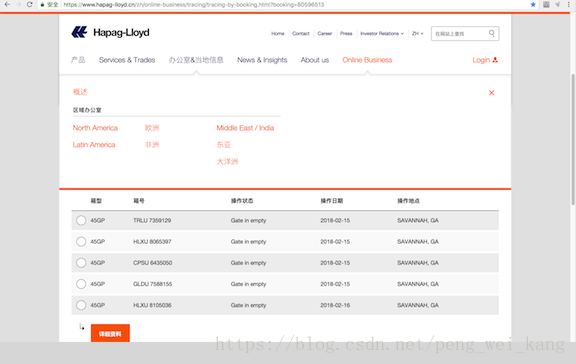Select radio for container CPSU 6435050
The image size is (576, 364).
tap(81, 263)
